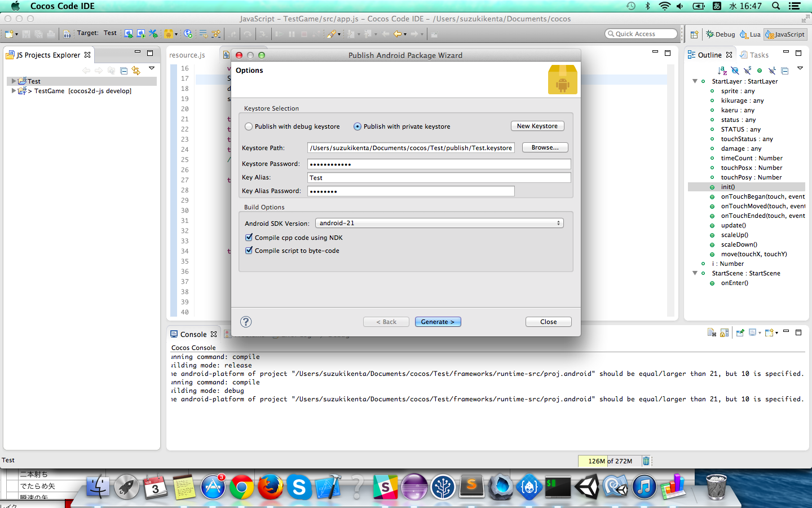Select the resource.js editor tab

(x=187, y=55)
